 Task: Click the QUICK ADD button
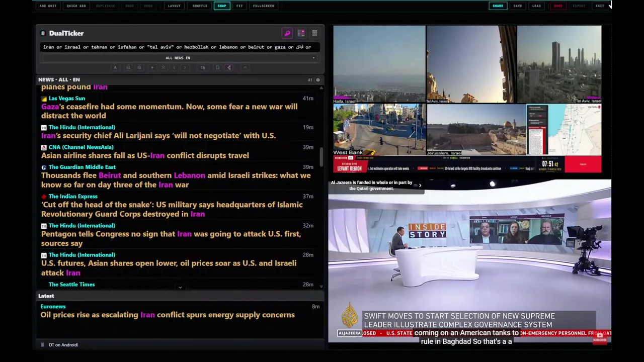(x=76, y=6)
